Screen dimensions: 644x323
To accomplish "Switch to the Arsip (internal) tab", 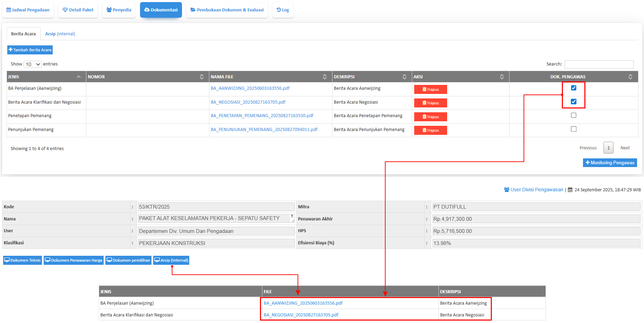I will point(60,34).
